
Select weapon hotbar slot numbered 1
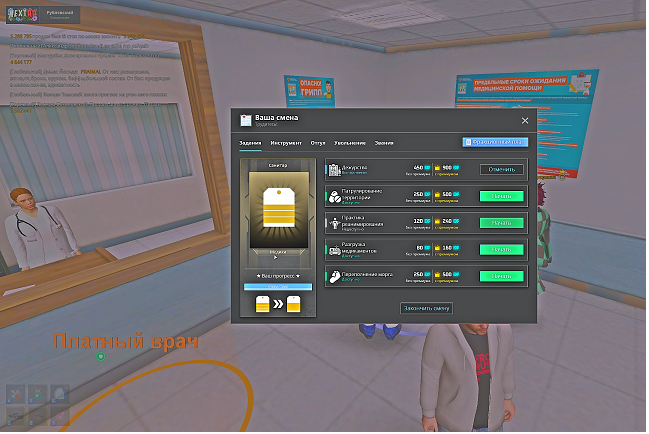pyautogui.click(x=16, y=417)
